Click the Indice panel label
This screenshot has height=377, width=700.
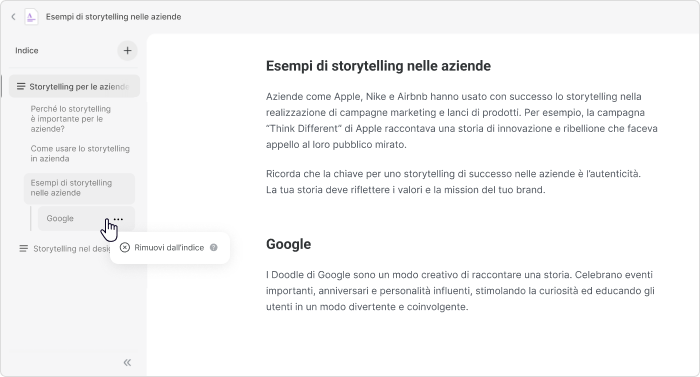(27, 50)
